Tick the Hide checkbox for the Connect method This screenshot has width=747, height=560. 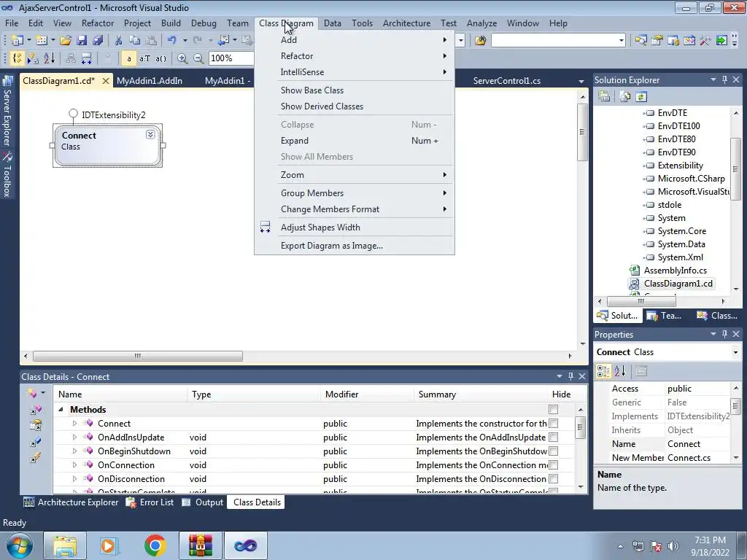553,424
